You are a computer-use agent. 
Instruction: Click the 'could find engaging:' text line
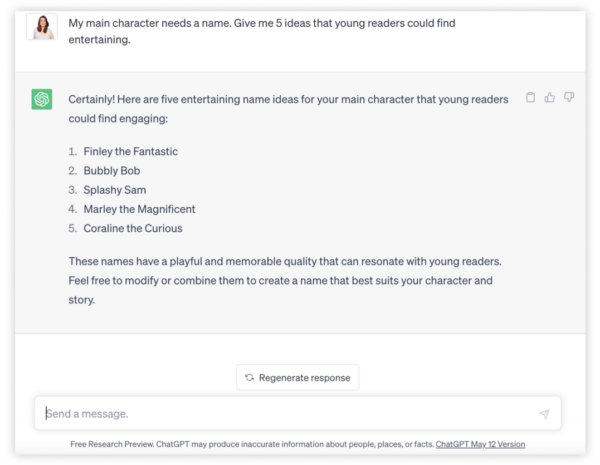click(118, 119)
